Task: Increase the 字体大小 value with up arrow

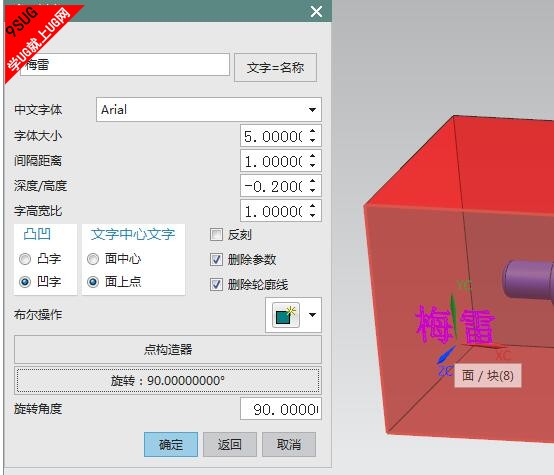Action: point(312,131)
